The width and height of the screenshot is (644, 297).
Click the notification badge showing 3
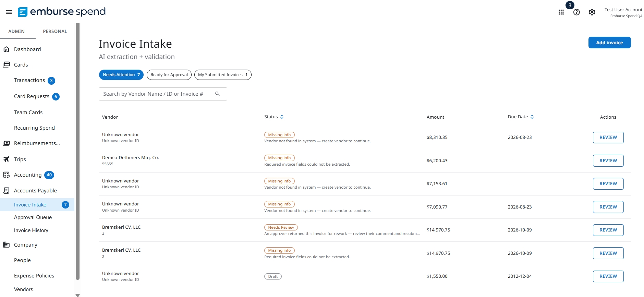(x=570, y=5)
